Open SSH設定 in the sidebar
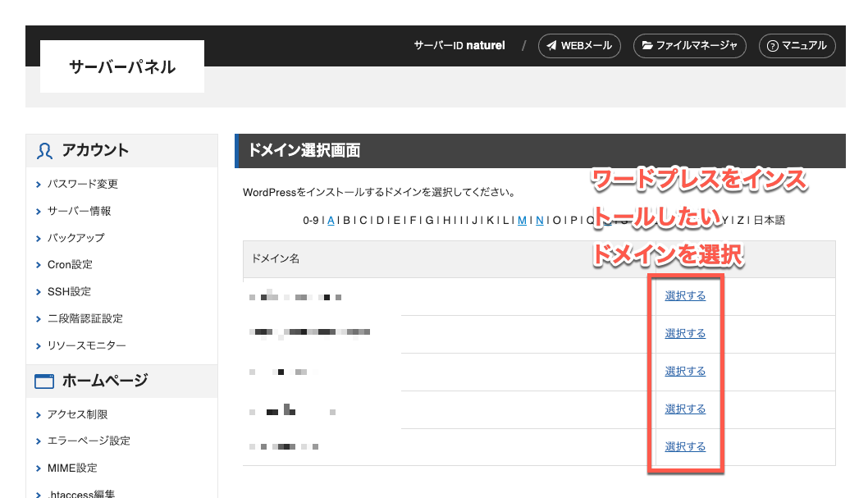This screenshot has height=498, width=868. (69, 292)
